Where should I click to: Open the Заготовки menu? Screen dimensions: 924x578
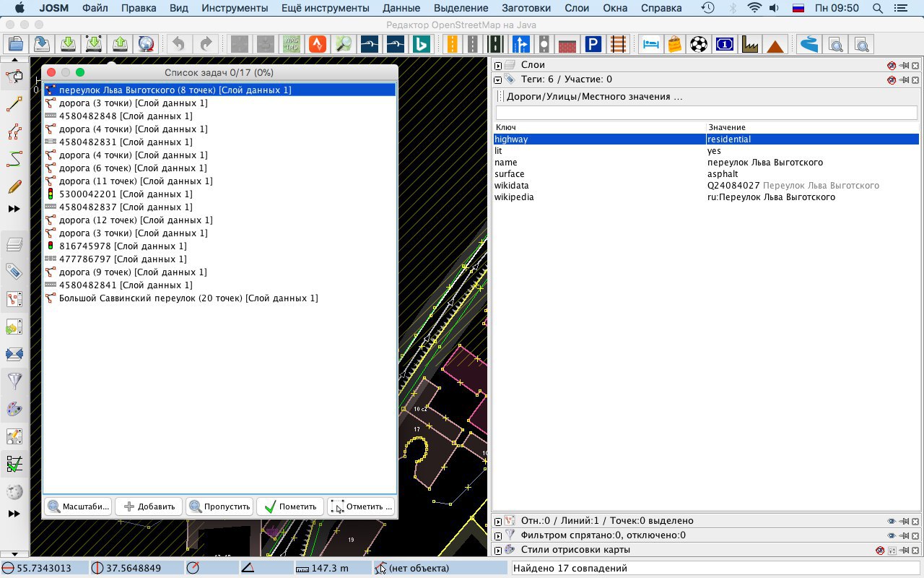pyautogui.click(x=526, y=8)
